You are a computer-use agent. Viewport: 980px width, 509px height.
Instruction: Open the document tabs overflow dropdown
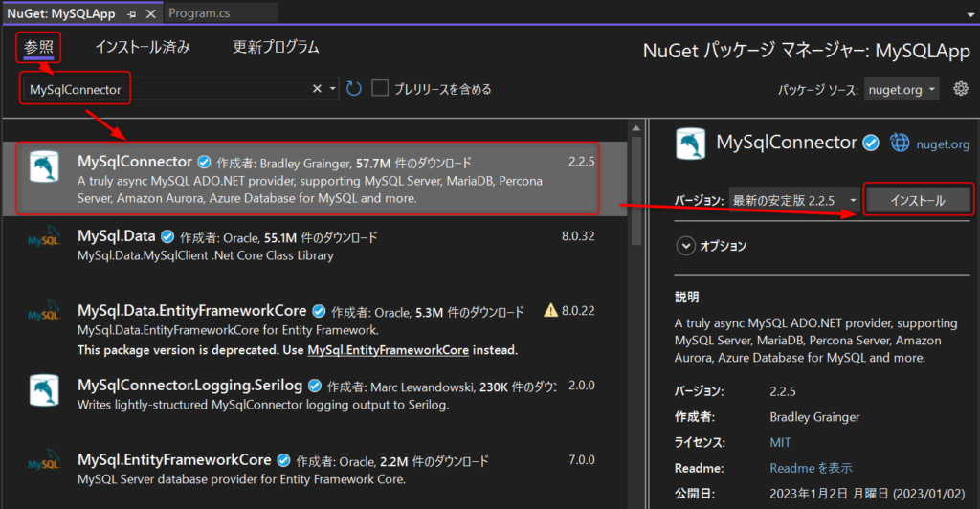coord(969,14)
